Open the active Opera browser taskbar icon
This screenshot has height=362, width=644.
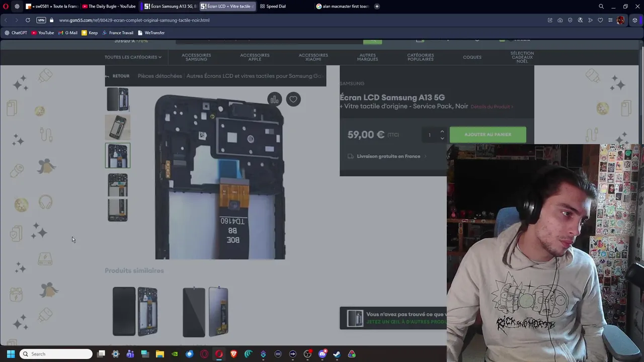219,354
